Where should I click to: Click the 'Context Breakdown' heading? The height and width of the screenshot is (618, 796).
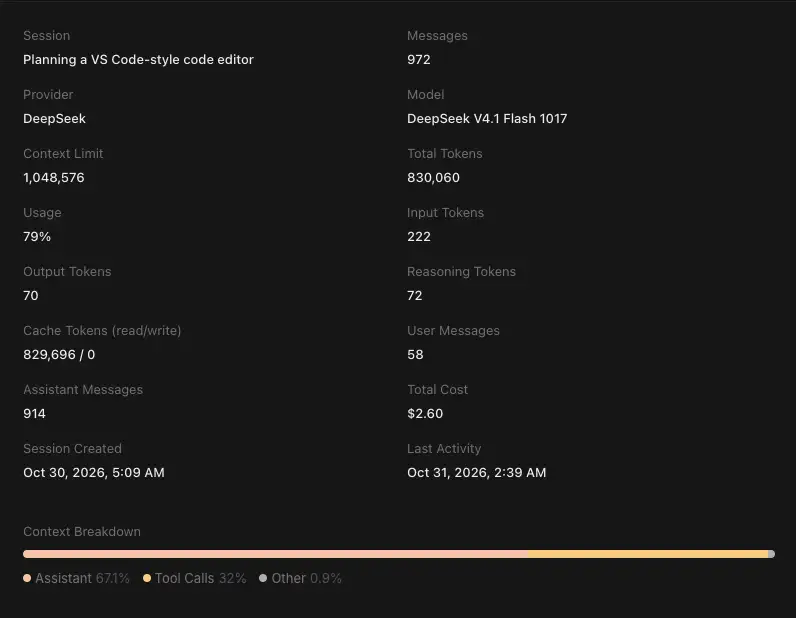click(x=82, y=531)
